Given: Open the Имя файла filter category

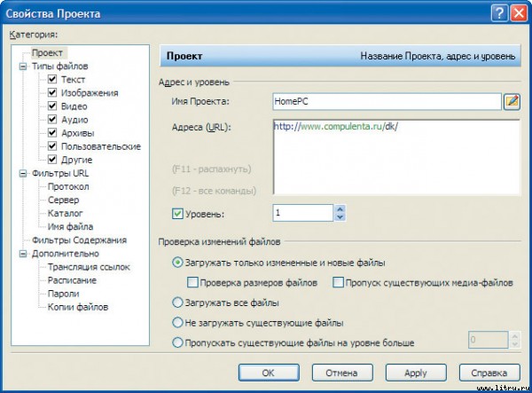Looking at the screenshot, I should (x=71, y=227).
